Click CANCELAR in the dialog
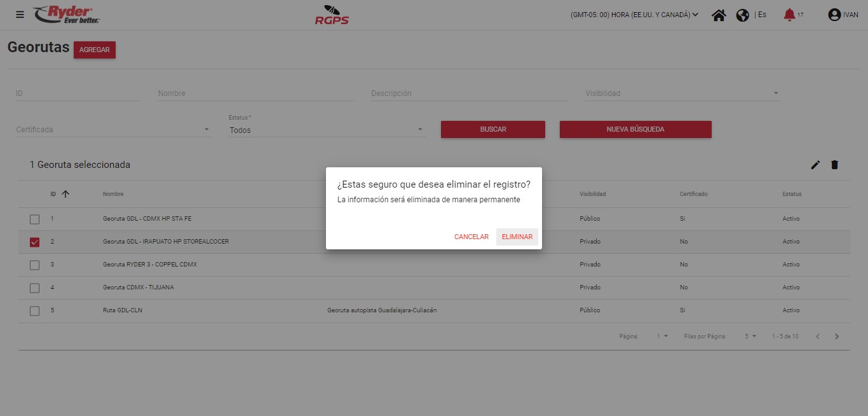This screenshot has width=868, height=416. point(471,237)
